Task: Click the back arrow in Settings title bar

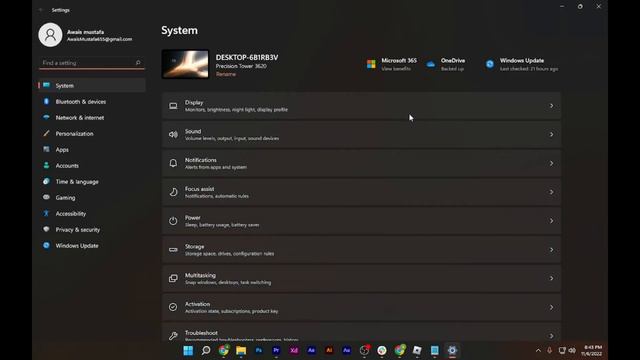Action: click(41, 10)
